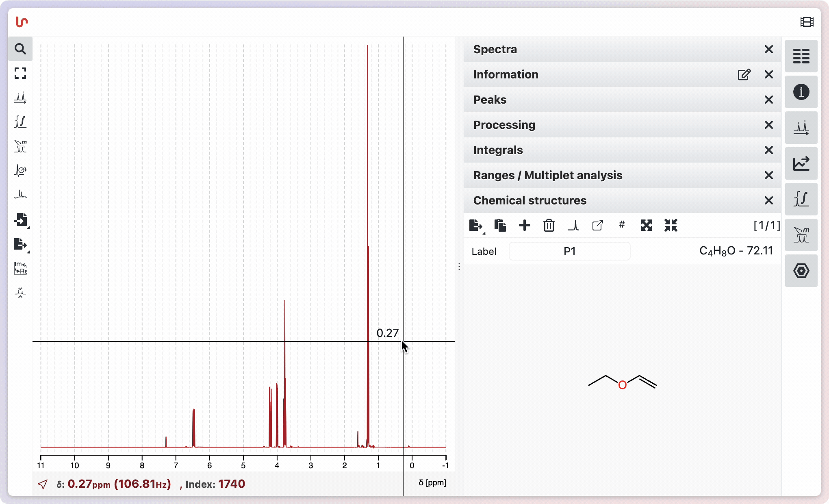This screenshot has height=504, width=829.
Task: Click the full-screen zoom-out icon
Action: click(20, 73)
